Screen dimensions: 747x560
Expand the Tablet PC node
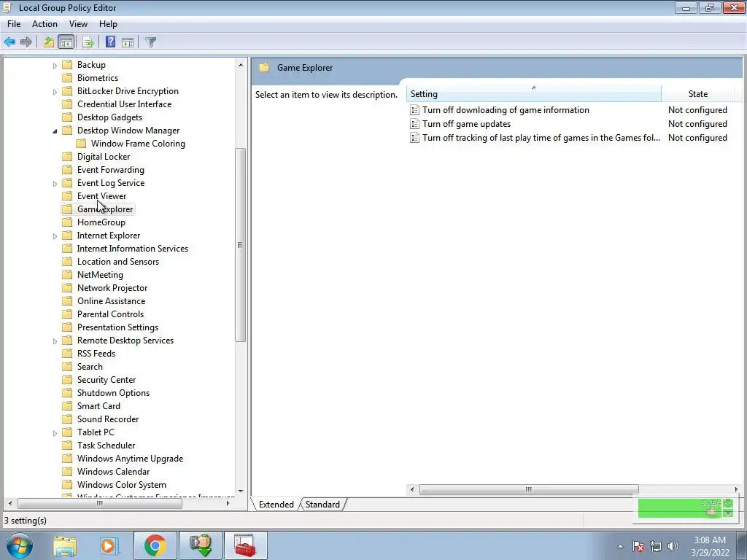[x=55, y=433]
